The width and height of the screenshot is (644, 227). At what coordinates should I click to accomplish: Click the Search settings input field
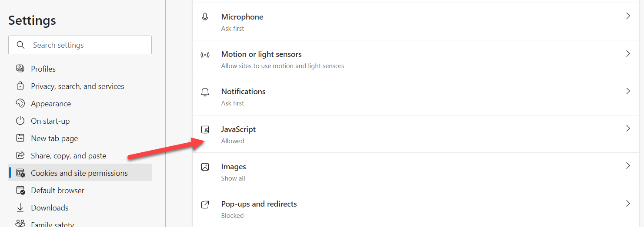click(87, 45)
